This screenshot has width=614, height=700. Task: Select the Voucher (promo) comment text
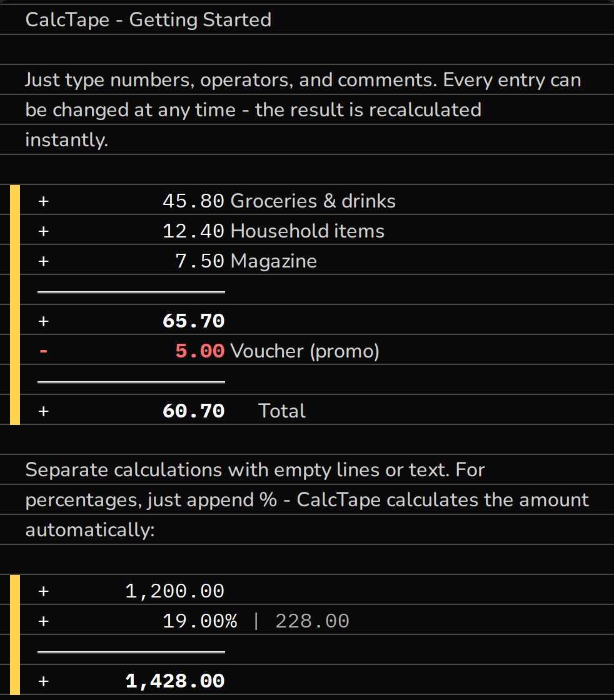(x=305, y=351)
